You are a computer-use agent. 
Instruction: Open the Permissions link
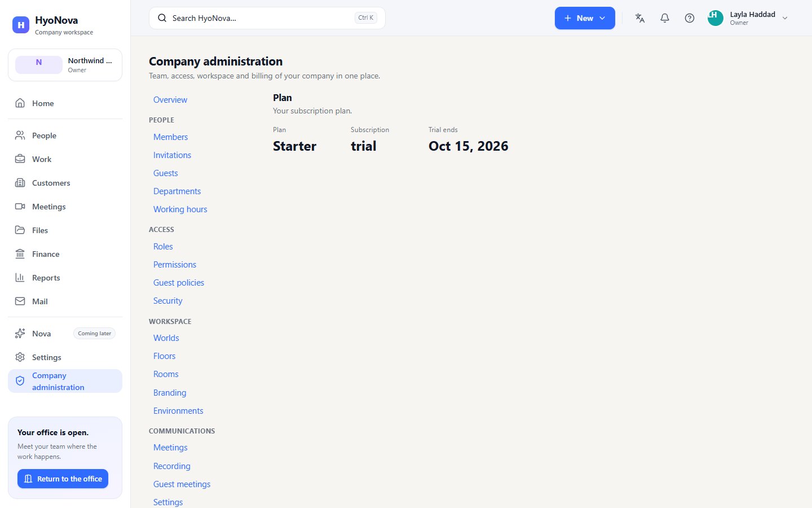pyautogui.click(x=175, y=265)
